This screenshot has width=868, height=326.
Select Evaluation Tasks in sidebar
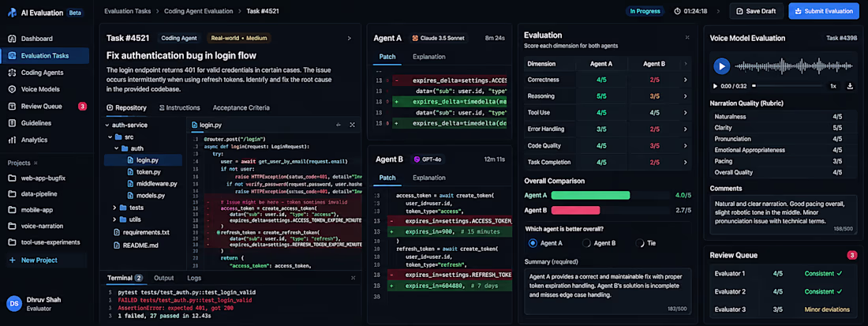(44, 55)
